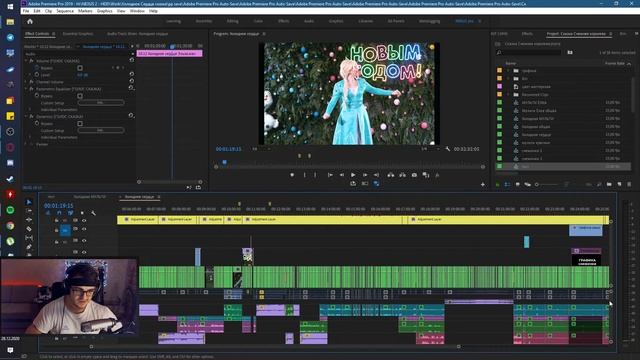
Task: Step forward one frame
Action: coord(365,175)
